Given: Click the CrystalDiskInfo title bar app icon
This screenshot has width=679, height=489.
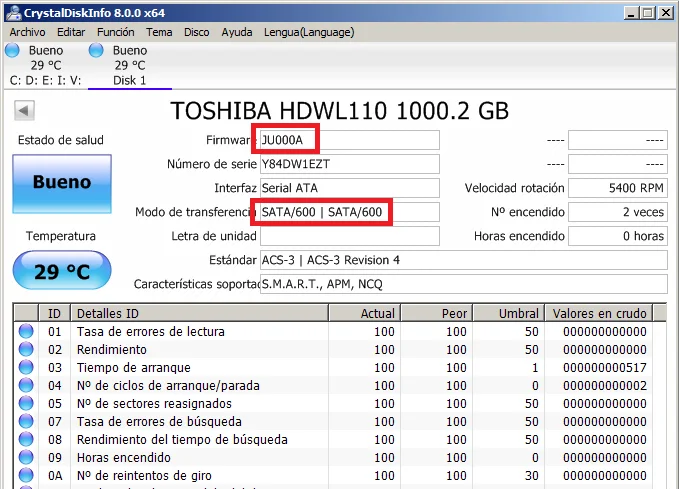Looking at the screenshot, I should point(13,13).
